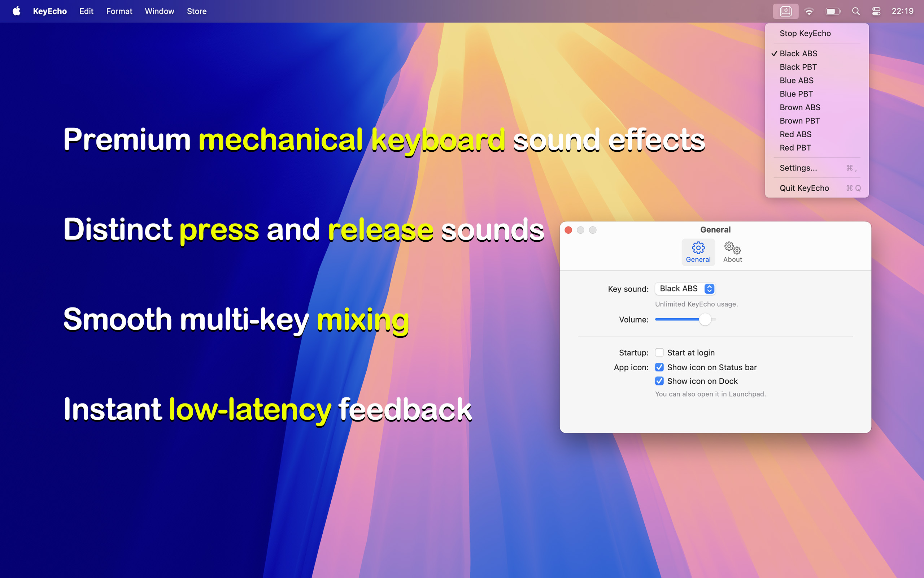This screenshot has height=578, width=924.
Task: Uncheck Show icon on Status bar
Action: click(659, 367)
